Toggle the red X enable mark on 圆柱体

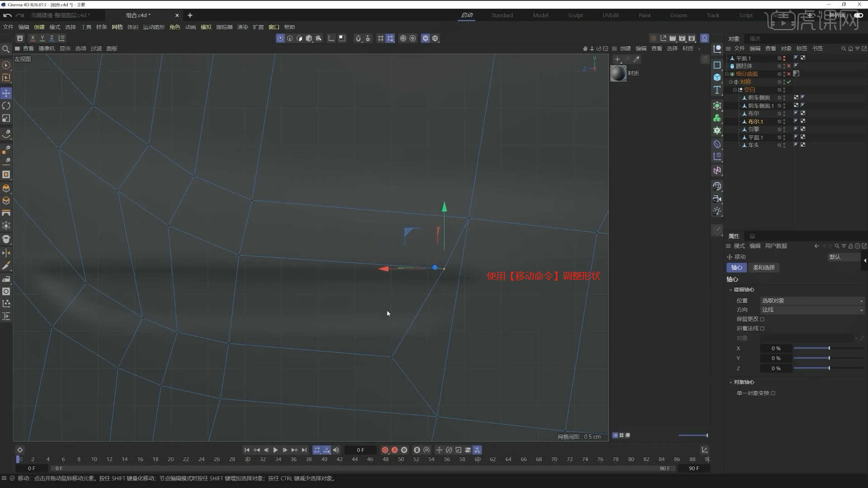[x=789, y=66]
